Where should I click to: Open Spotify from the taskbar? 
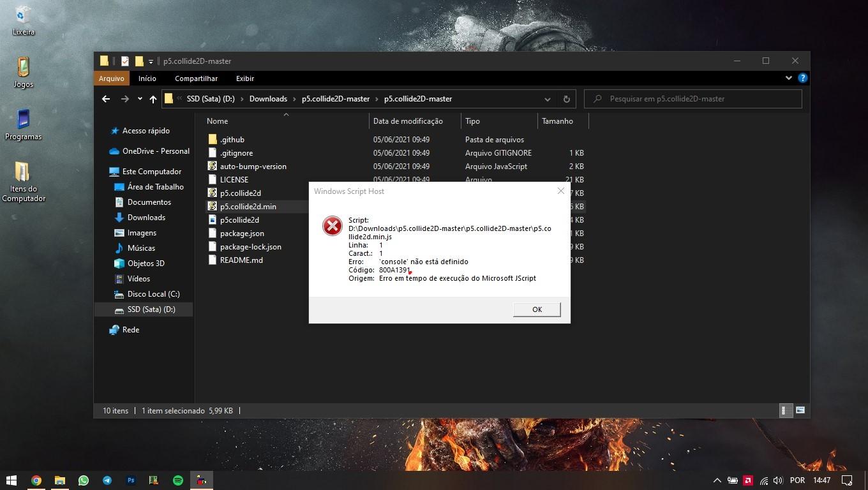178,480
